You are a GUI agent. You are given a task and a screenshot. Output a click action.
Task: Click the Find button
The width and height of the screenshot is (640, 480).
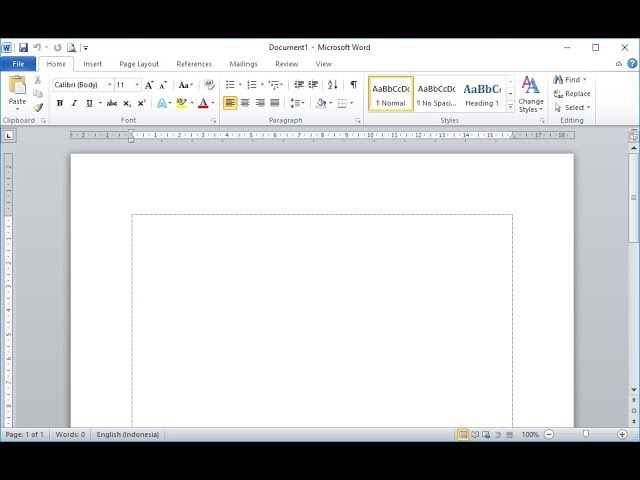point(570,80)
